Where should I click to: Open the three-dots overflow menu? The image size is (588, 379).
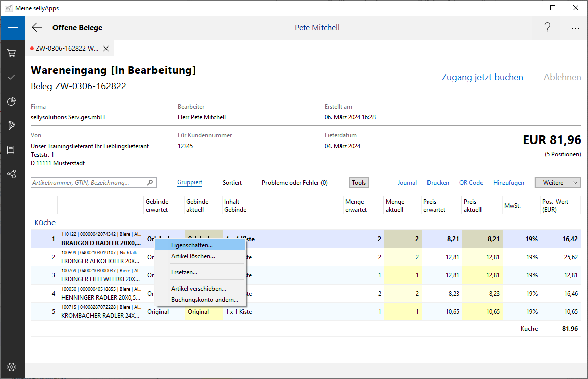pos(575,28)
